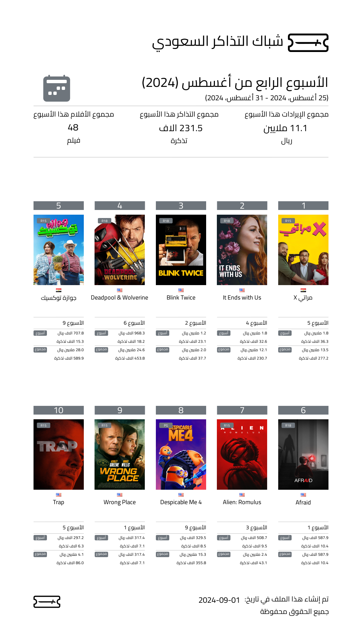Click the R18 badge on Afraid poster
362x644 pixels.
tap(288, 425)
